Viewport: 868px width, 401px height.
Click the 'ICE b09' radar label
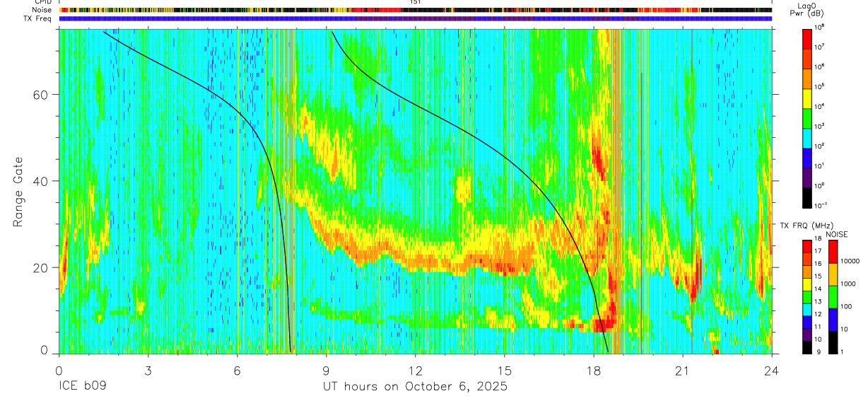82,387
